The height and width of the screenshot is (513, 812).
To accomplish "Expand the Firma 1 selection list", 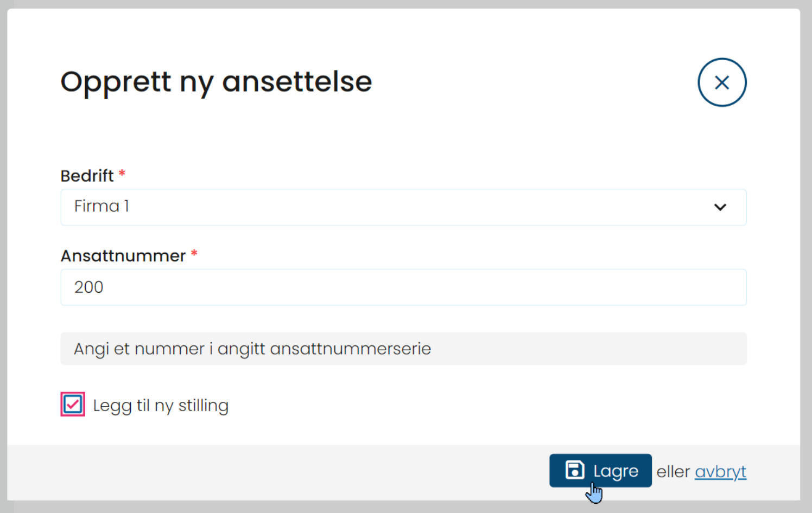I will pos(403,207).
